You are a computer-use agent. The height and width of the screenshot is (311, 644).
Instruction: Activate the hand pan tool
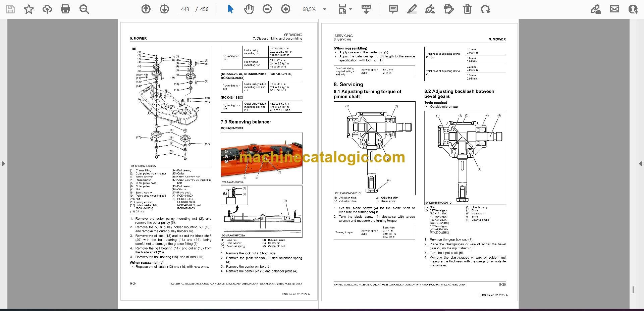coord(249,9)
